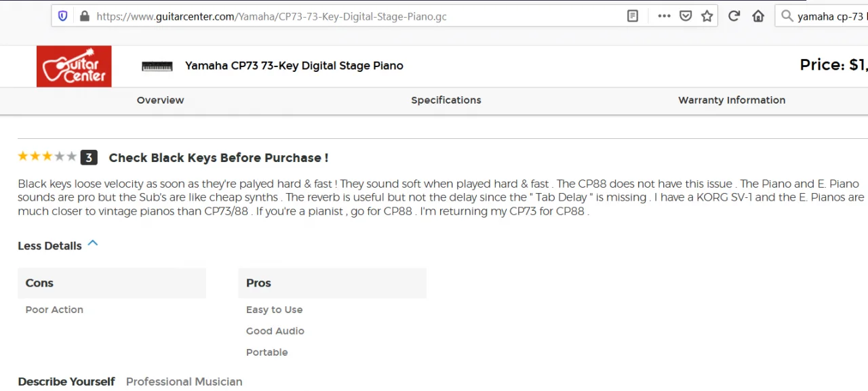Collapse review with Less Details chevron
Viewport: 868px width, 391px height.
93,243
